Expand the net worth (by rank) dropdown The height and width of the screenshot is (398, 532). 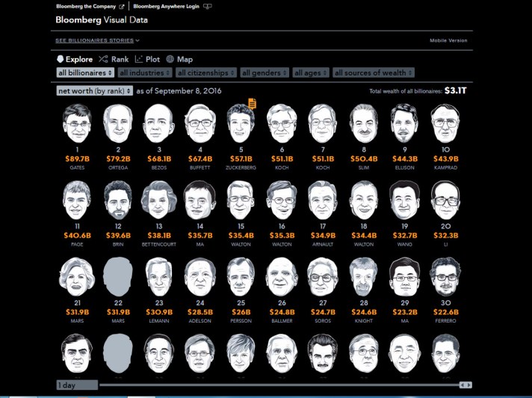pos(95,90)
